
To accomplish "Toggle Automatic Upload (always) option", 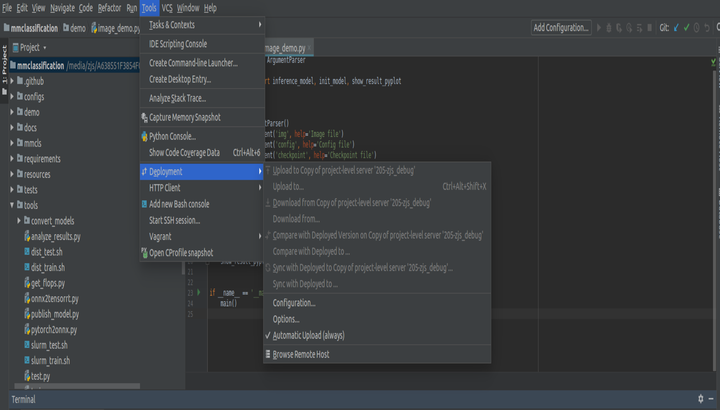I will click(377, 336).
